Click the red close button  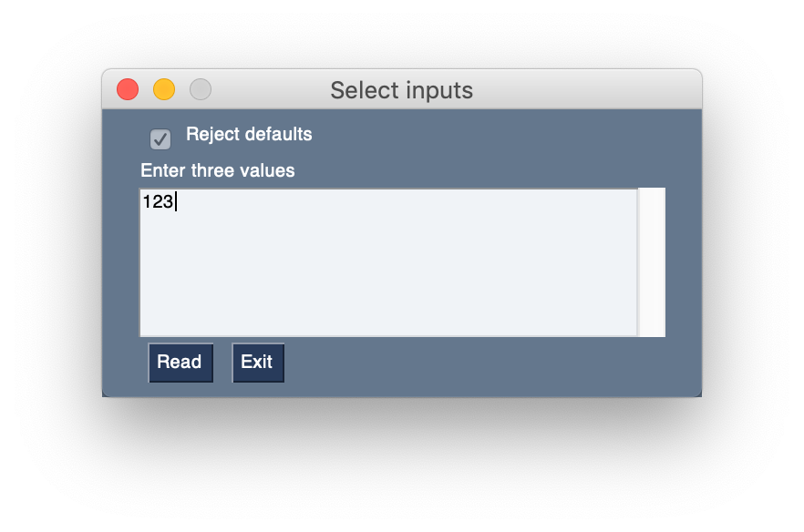[x=127, y=89]
